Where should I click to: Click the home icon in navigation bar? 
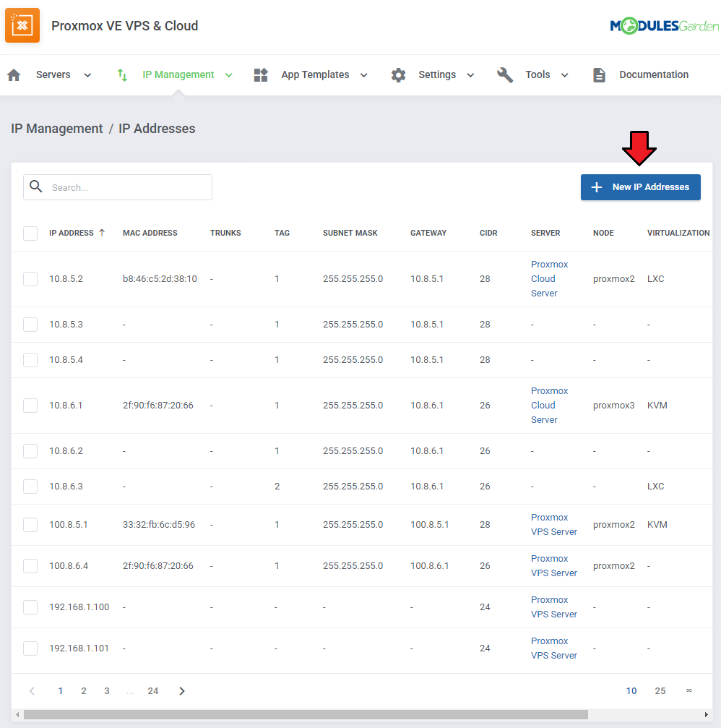point(14,75)
